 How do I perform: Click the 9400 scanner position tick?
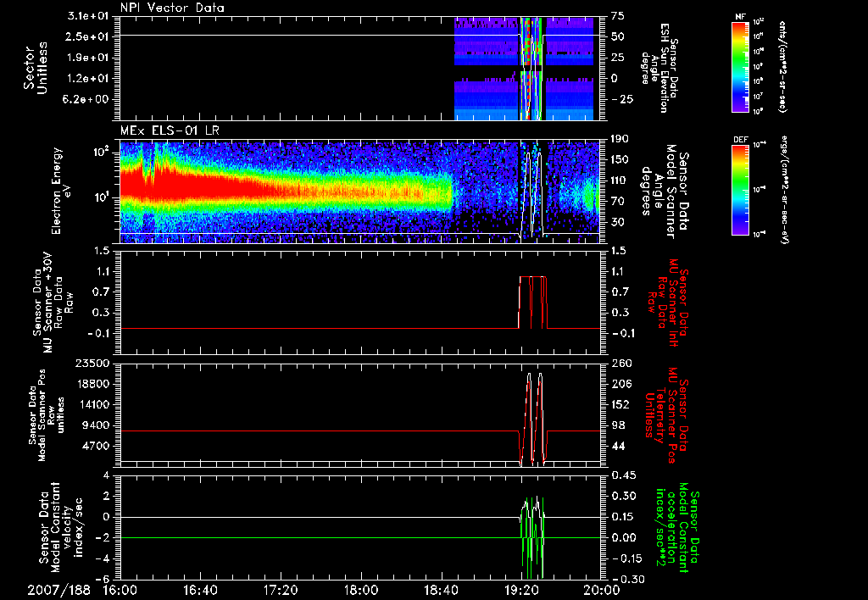pos(97,425)
